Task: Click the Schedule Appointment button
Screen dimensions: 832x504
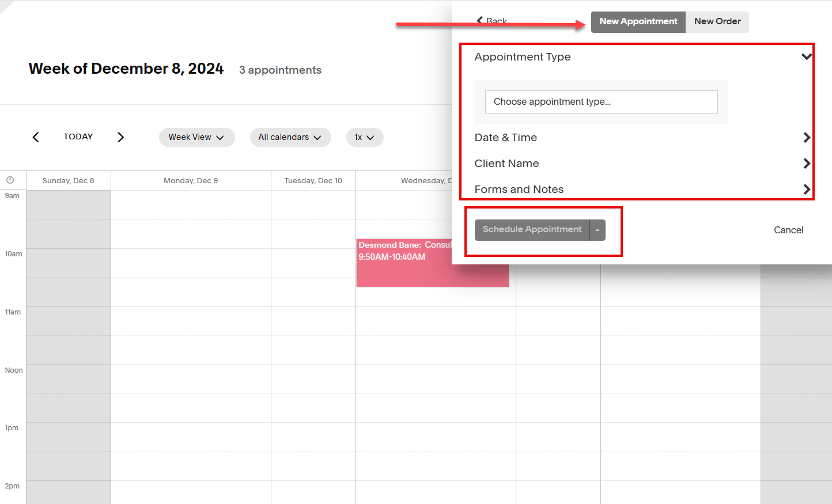Action: [x=532, y=230]
